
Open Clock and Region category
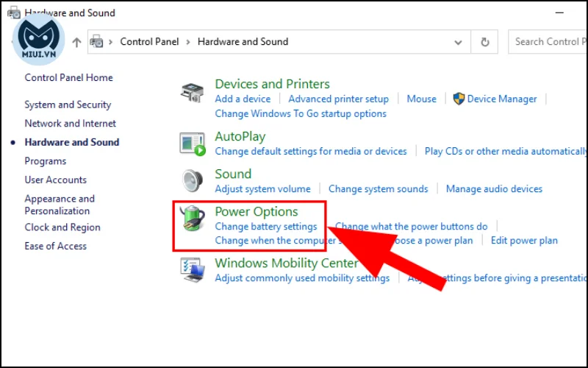(62, 227)
